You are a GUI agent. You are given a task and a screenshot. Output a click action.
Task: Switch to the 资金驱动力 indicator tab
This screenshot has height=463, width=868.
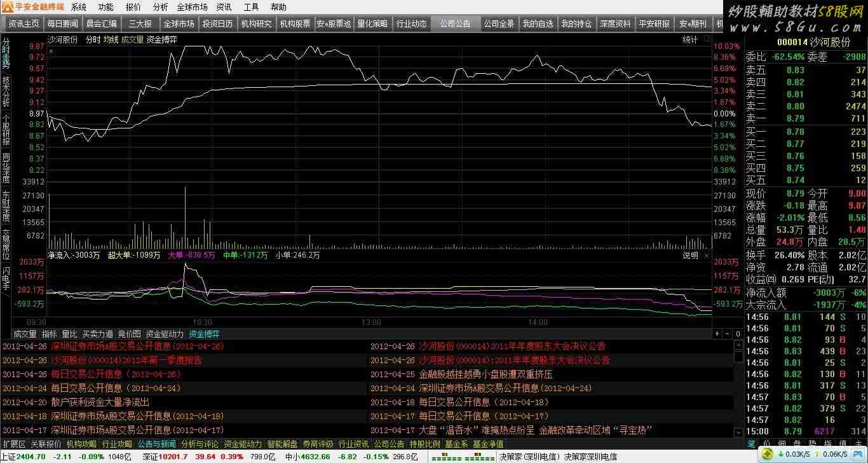click(x=165, y=334)
